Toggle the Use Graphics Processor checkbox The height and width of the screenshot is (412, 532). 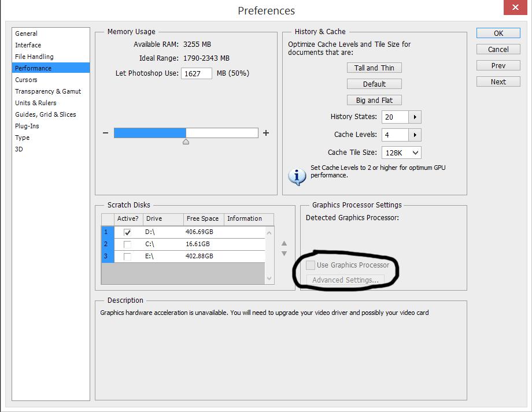(310, 265)
